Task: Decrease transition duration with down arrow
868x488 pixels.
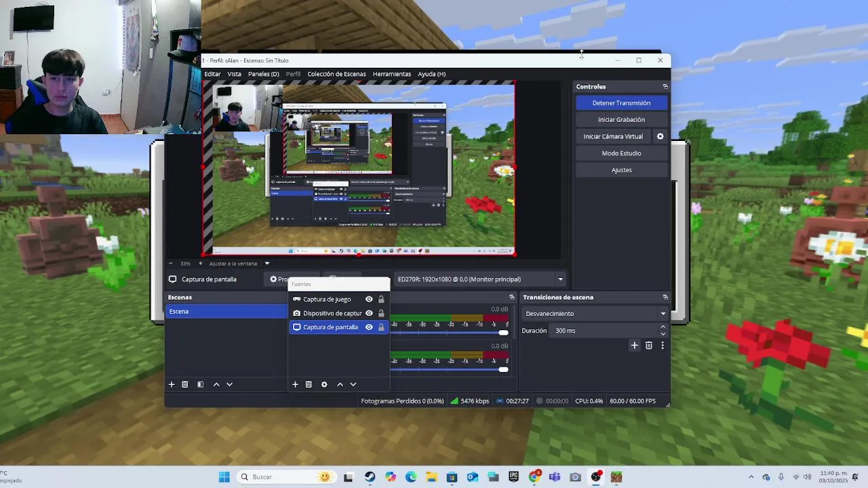Action: tap(663, 334)
